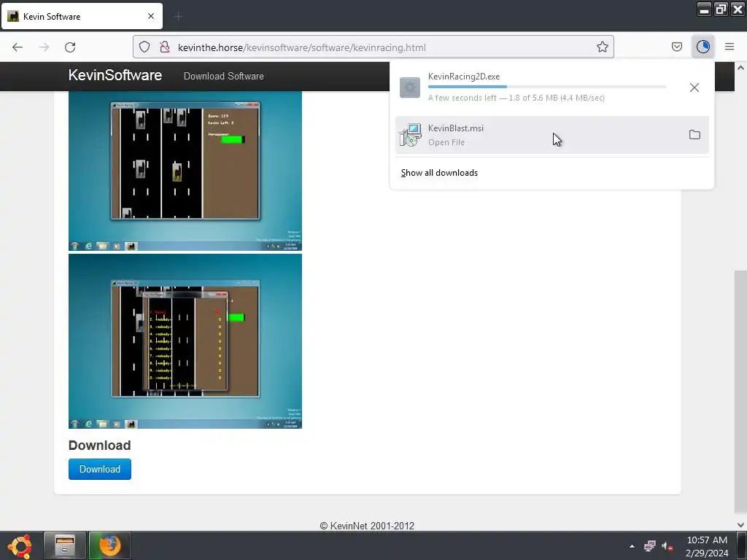
Task: Cancel the KevinRacing2D.exe download
Action: (694, 87)
